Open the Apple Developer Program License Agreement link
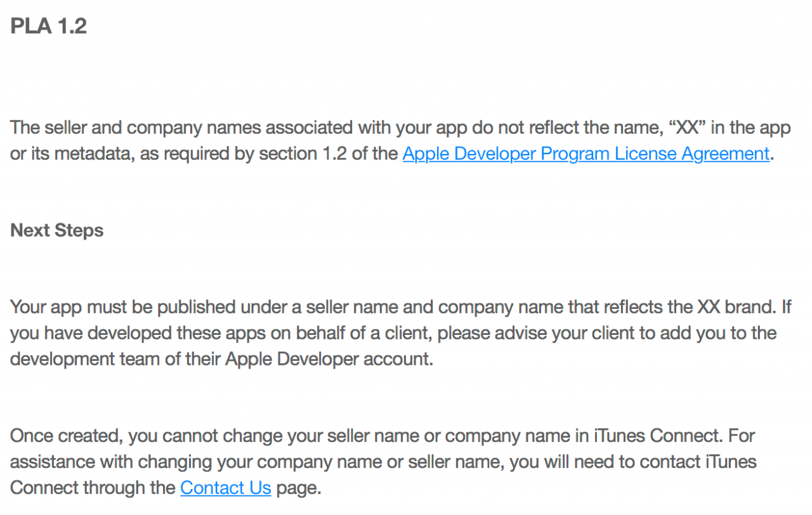 click(586, 154)
